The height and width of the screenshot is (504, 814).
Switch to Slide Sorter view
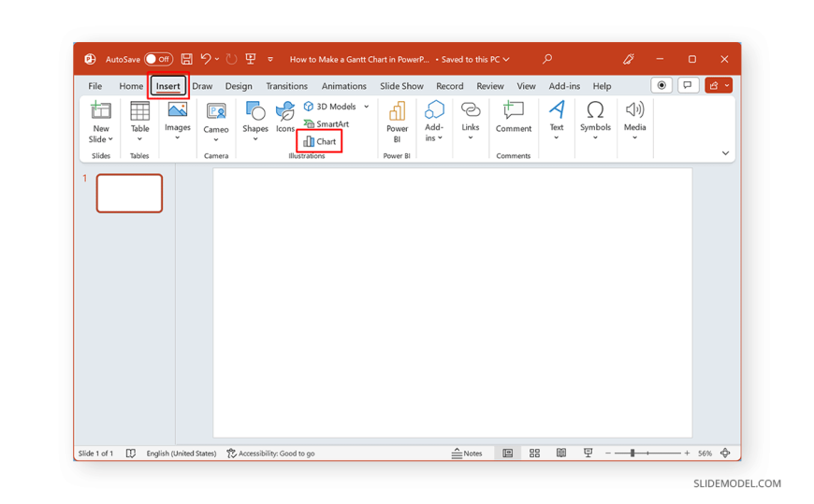click(x=534, y=454)
